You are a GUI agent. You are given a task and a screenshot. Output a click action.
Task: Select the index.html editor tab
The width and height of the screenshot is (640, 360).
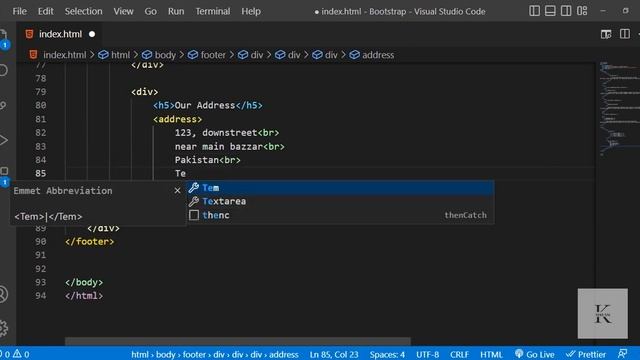pyautogui.click(x=60, y=34)
